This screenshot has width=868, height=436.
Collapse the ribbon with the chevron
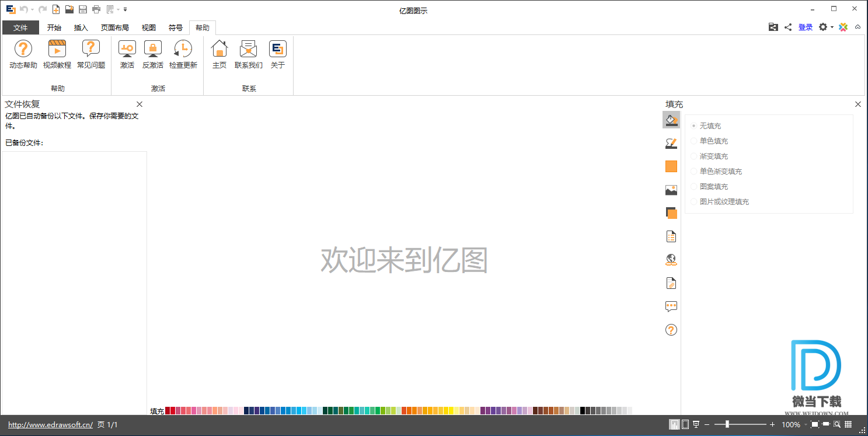[x=857, y=27]
